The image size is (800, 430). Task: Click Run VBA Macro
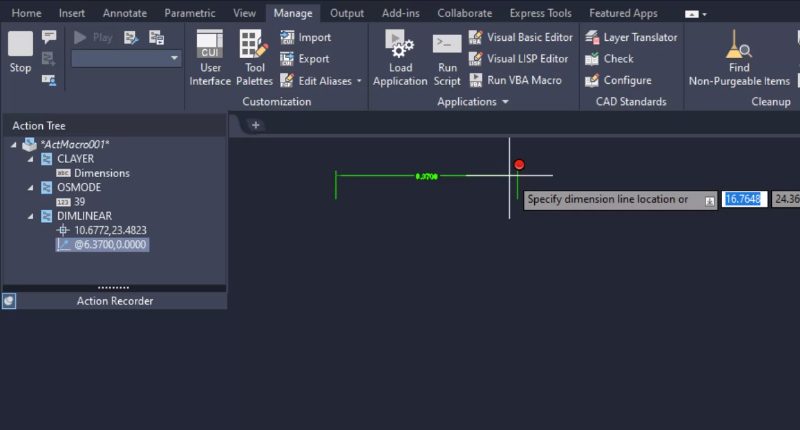515,81
